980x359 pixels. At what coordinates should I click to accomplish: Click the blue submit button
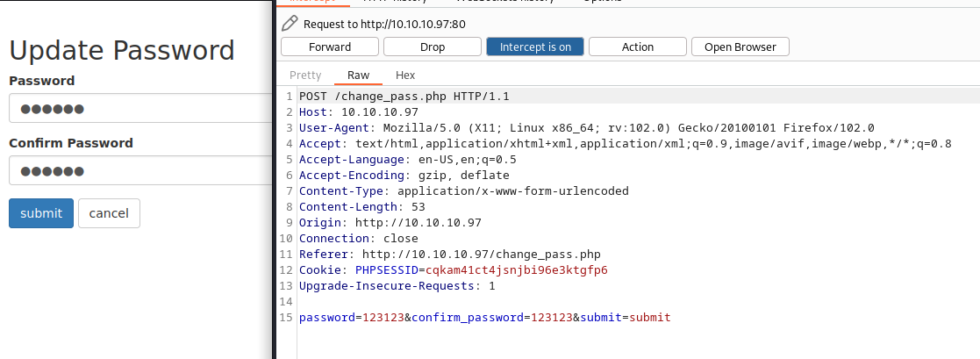point(41,213)
